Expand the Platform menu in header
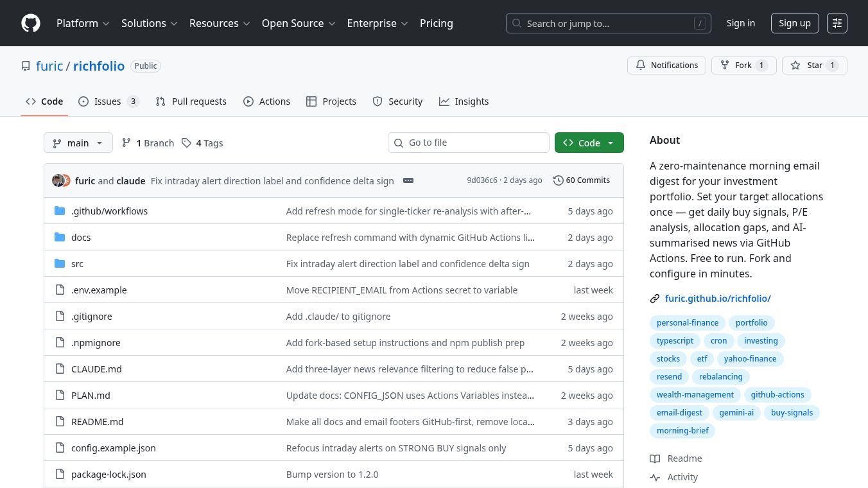Viewport: 868px width, 488px height. point(83,23)
